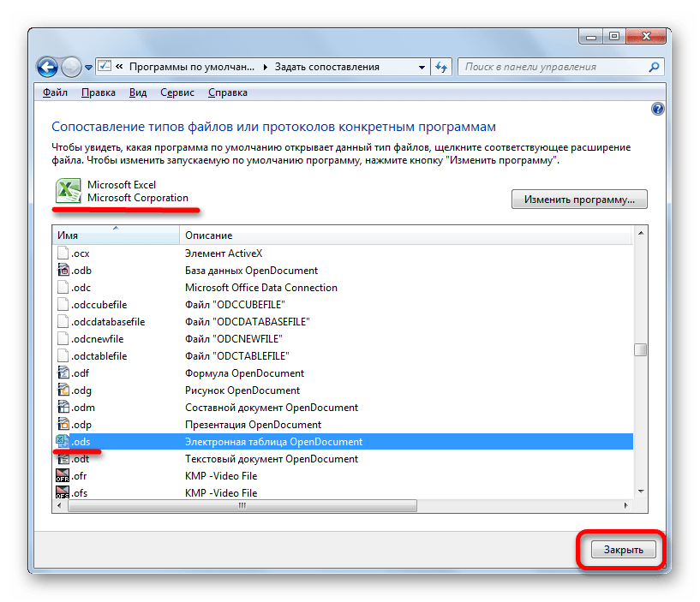The width and height of the screenshot is (700, 602).
Task: Minimize the window
Action: [x=591, y=37]
